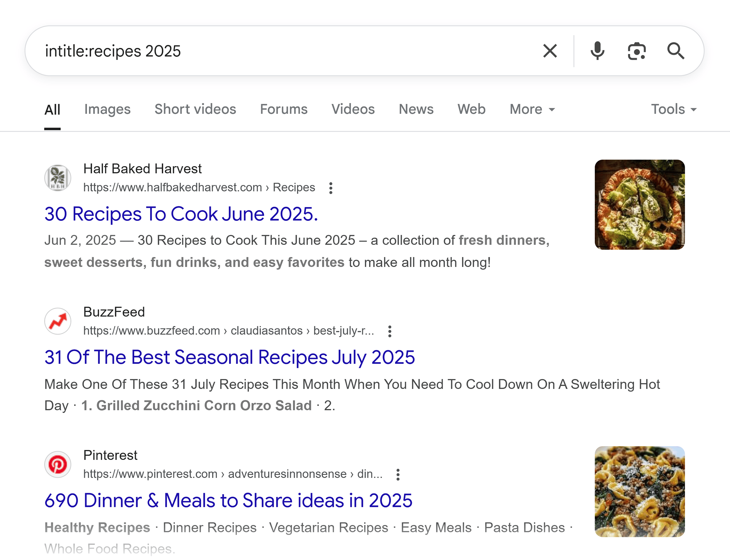Image resolution: width=730 pixels, height=560 pixels.
Task: Switch to the Short videos tab
Action: click(195, 109)
